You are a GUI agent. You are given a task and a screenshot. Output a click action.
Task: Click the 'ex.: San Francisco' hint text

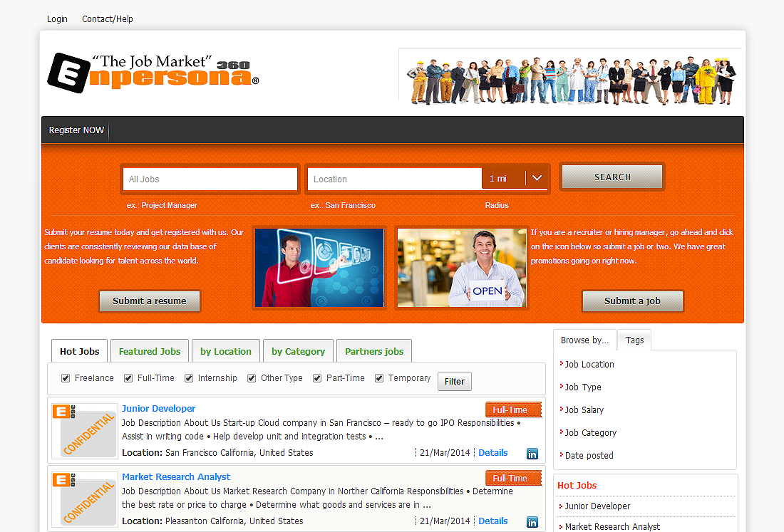click(x=343, y=205)
